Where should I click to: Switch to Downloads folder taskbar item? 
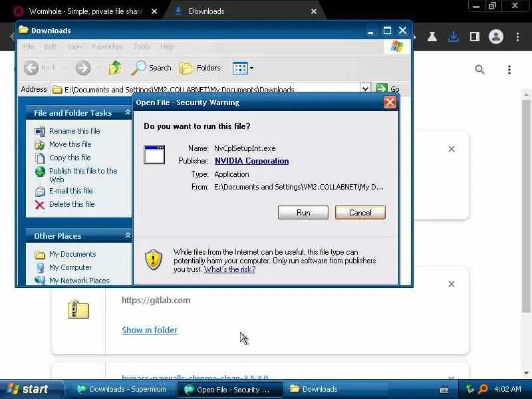tap(336, 389)
